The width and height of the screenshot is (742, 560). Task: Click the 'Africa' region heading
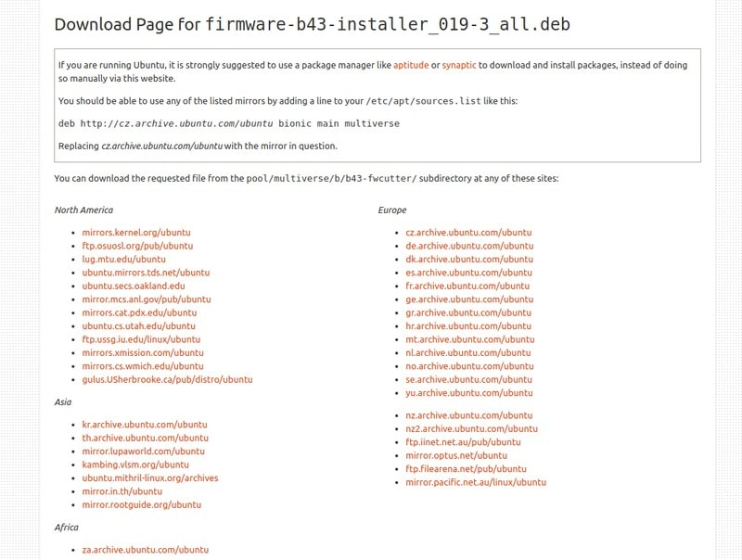pos(66,528)
